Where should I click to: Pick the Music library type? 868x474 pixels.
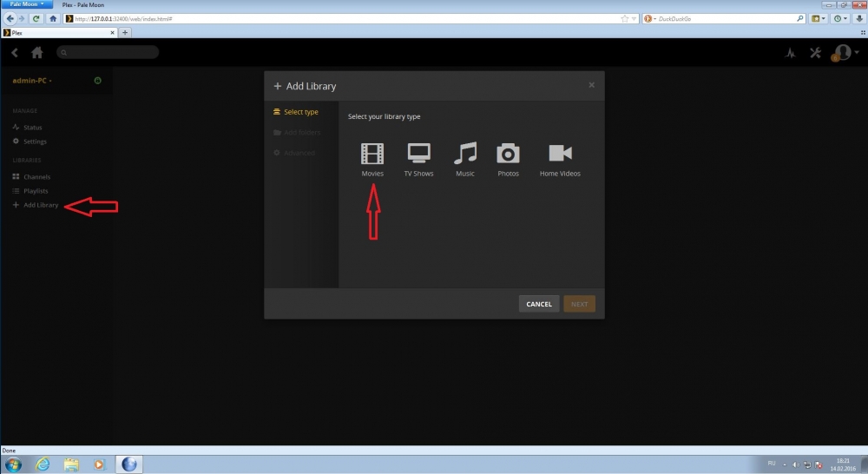click(465, 155)
